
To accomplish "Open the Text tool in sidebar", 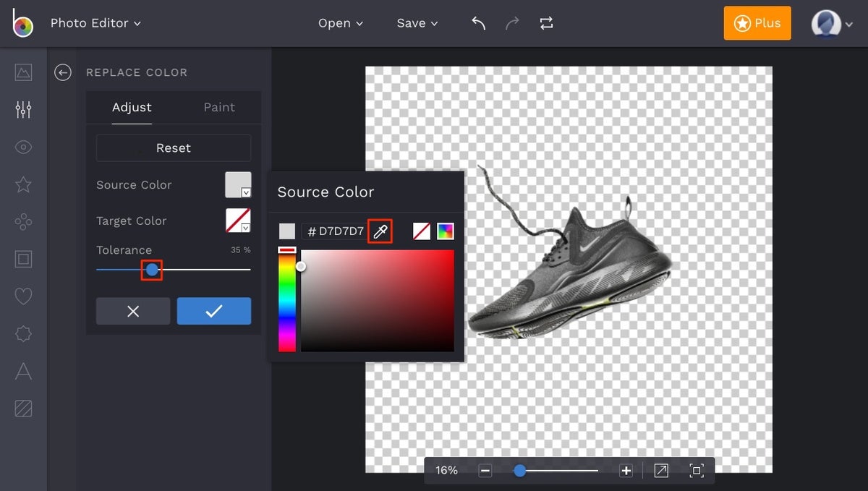I will pos(23,372).
